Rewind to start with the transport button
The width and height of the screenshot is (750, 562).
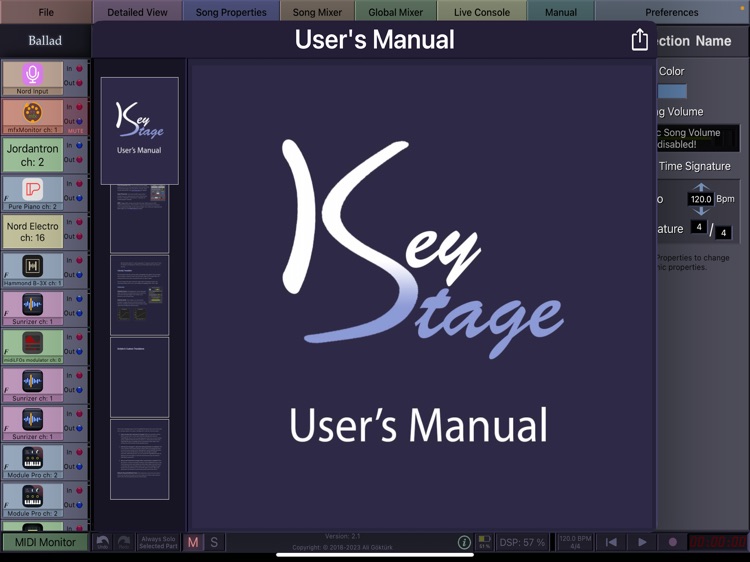coord(611,542)
